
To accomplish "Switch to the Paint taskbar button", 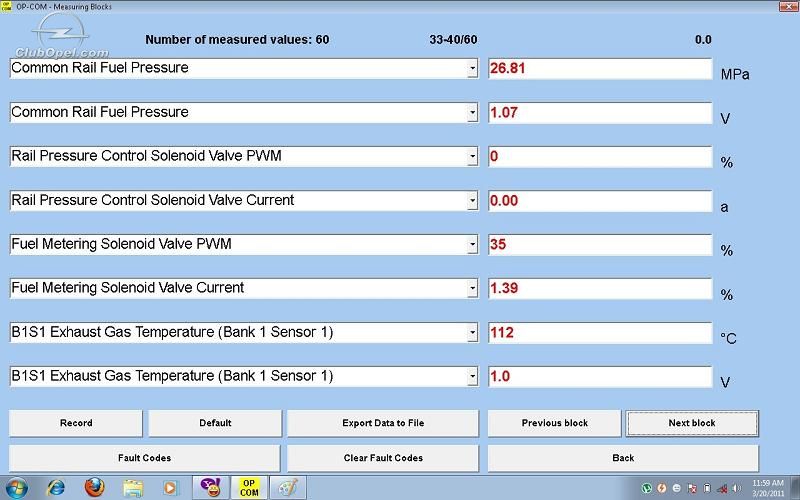I will pyautogui.click(x=288, y=488).
